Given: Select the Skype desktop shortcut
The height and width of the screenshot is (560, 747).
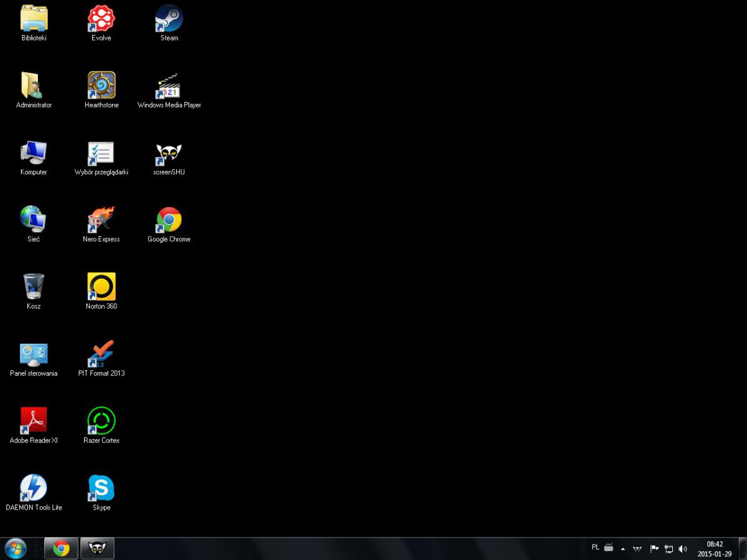Looking at the screenshot, I should point(101,494).
